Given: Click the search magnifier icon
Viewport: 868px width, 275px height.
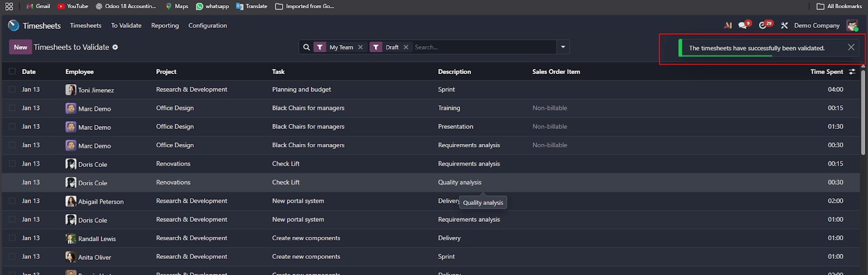Looking at the screenshot, I should point(307,47).
